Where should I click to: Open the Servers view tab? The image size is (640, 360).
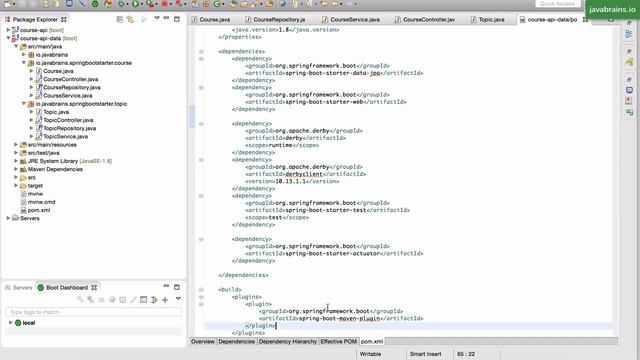point(18,287)
